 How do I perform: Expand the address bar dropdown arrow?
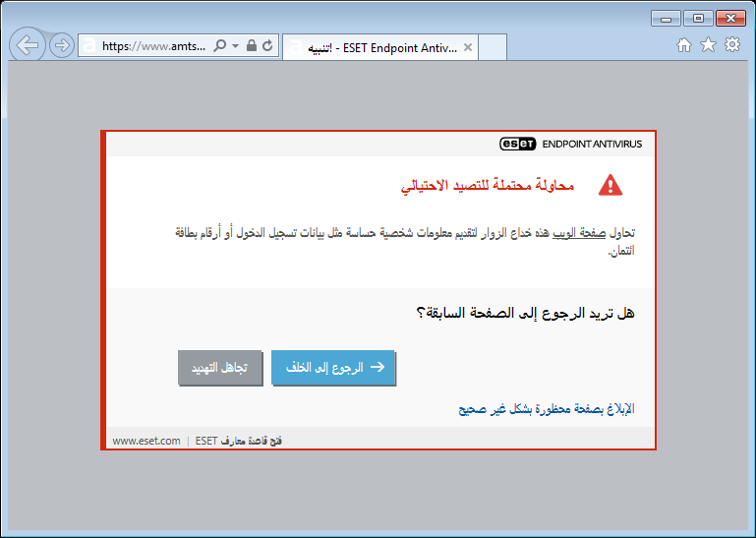coord(235,46)
